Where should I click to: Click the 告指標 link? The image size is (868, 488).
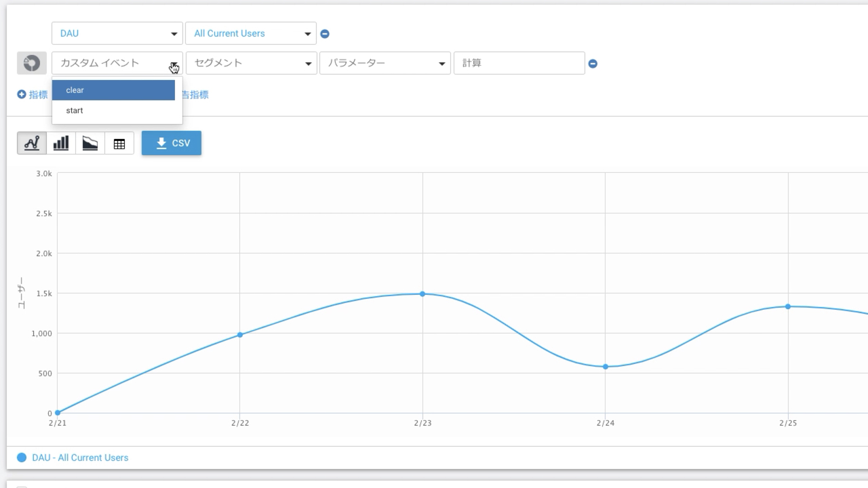pyautogui.click(x=195, y=95)
